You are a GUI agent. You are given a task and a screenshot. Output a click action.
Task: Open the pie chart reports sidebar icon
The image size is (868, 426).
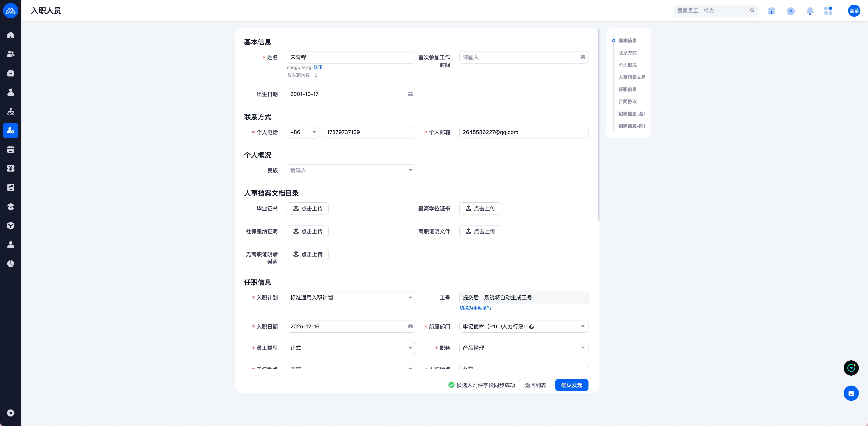point(10,264)
